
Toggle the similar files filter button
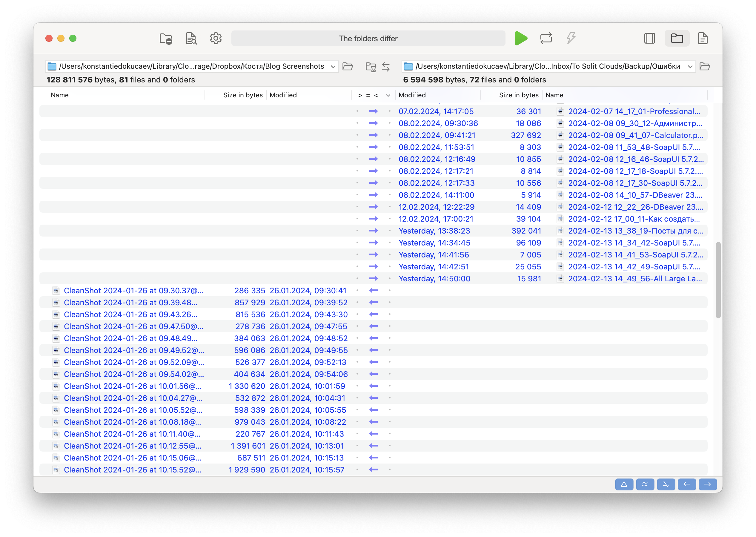645,484
